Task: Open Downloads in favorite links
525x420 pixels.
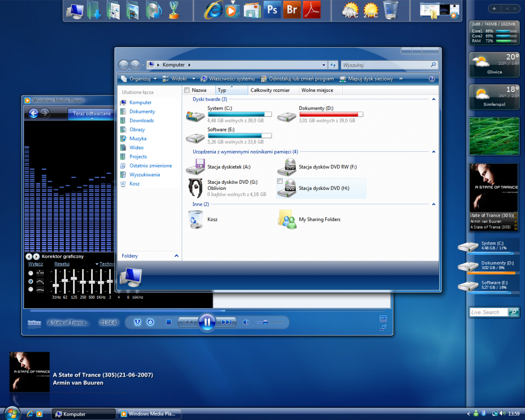Action: pos(141,120)
